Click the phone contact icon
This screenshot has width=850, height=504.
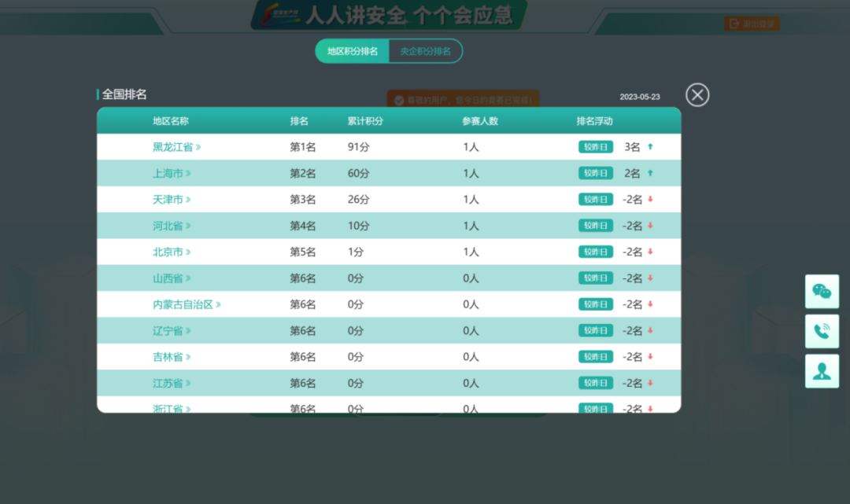point(822,331)
